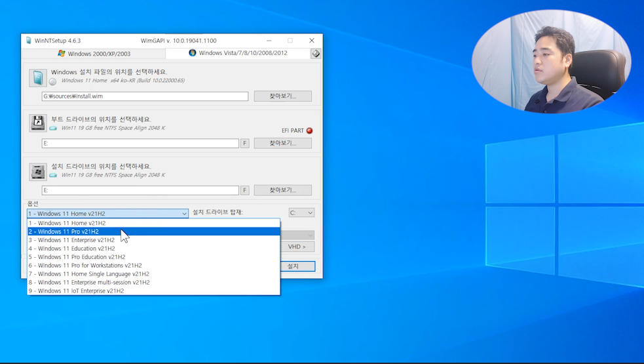
Task: Open the mount drive letter C: dropdown
Action: click(301, 212)
